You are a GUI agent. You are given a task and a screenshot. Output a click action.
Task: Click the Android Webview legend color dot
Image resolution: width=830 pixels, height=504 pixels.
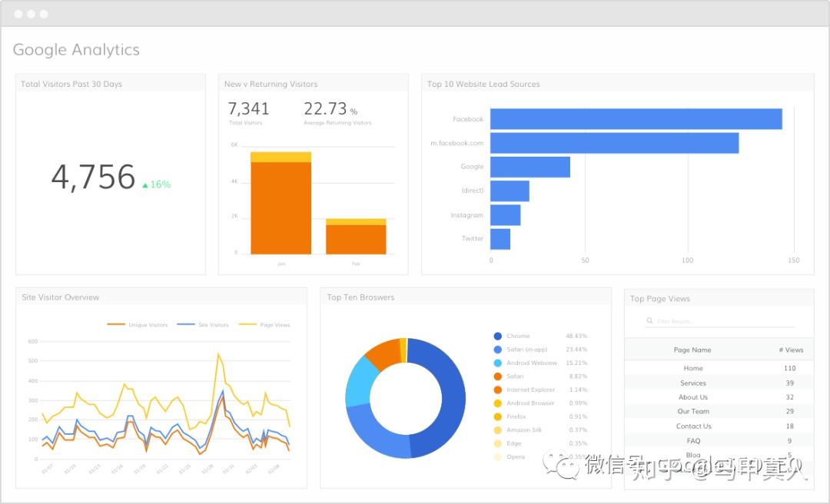pos(497,363)
